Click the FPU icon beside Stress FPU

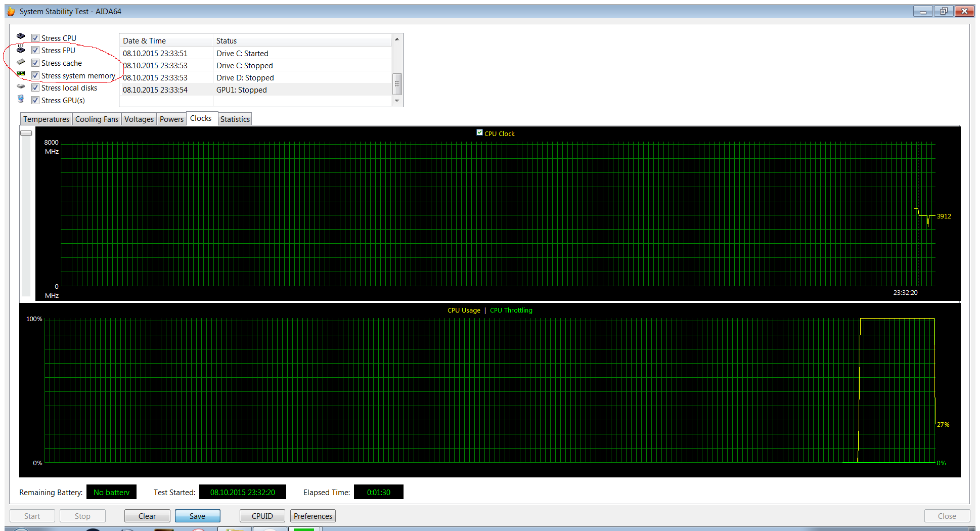point(21,49)
